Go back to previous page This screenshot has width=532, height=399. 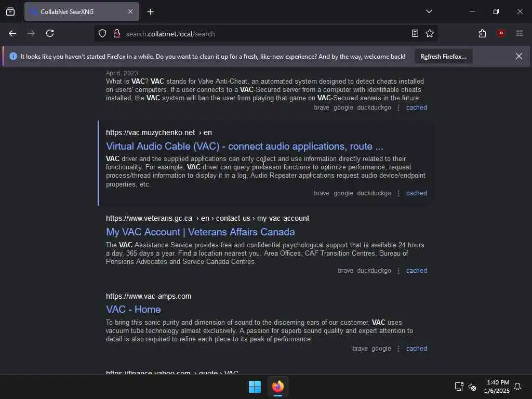12,33
